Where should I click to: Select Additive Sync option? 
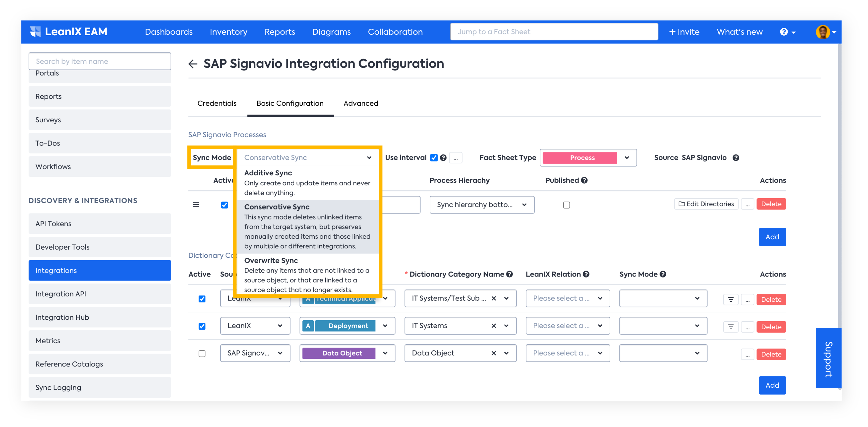pos(308,182)
